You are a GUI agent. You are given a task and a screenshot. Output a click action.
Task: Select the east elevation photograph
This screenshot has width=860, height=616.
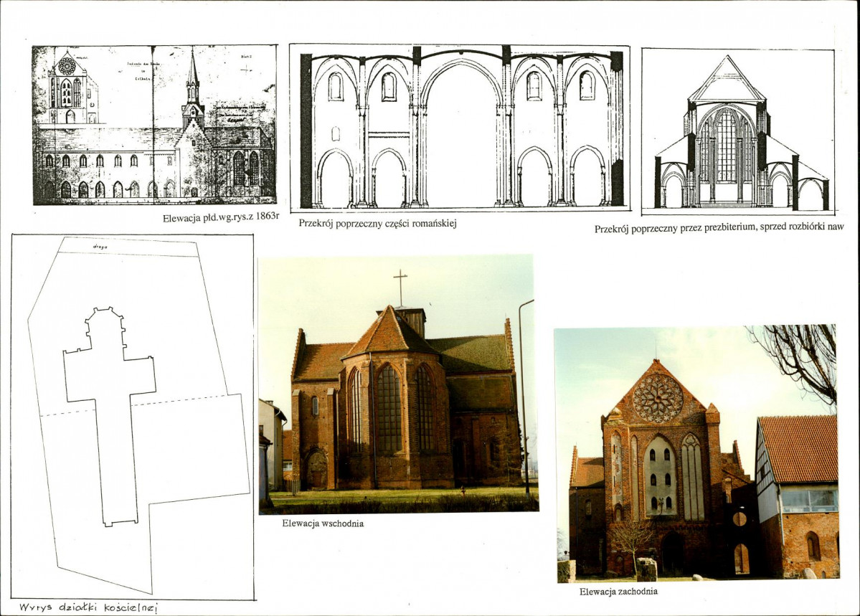pyautogui.click(x=399, y=384)
